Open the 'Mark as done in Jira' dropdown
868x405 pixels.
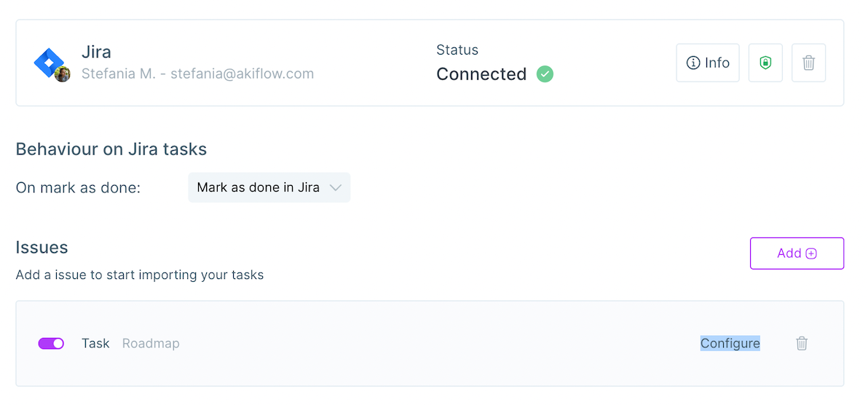269,187
